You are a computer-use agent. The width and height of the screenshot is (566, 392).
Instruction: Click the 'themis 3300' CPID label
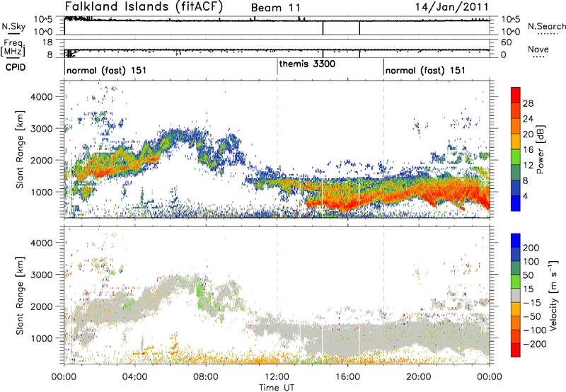[x=307, y=64]
